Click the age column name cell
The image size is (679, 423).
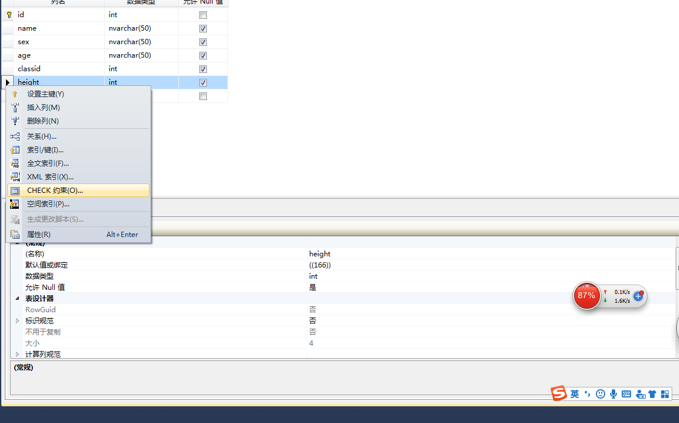59,55
